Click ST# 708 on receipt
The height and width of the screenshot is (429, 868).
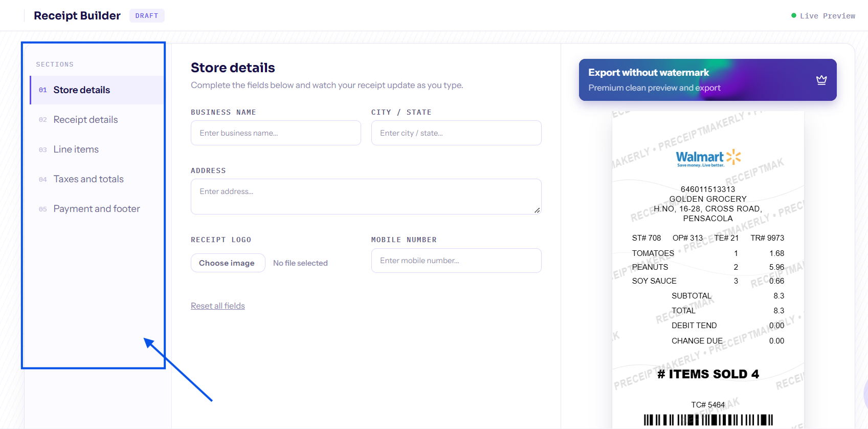point(647,238)
